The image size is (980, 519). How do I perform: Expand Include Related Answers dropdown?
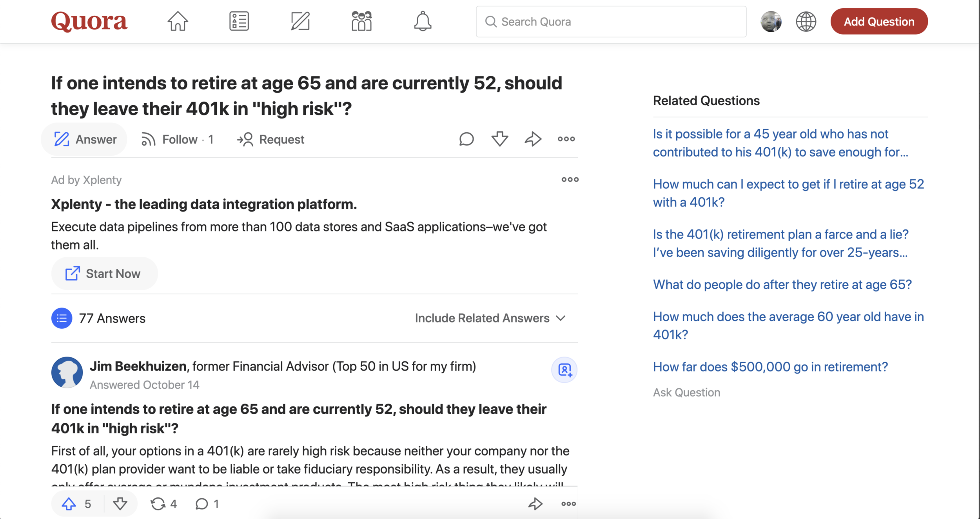coord(490,318)
